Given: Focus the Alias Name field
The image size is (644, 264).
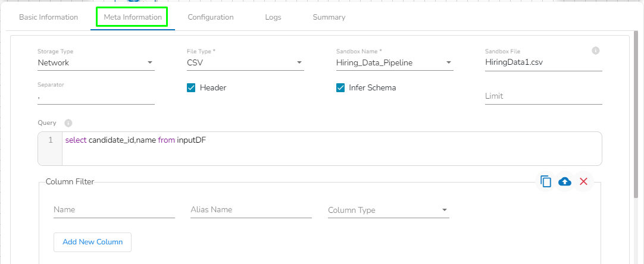Looking at the screenshot, I should (x=251, y=210).
